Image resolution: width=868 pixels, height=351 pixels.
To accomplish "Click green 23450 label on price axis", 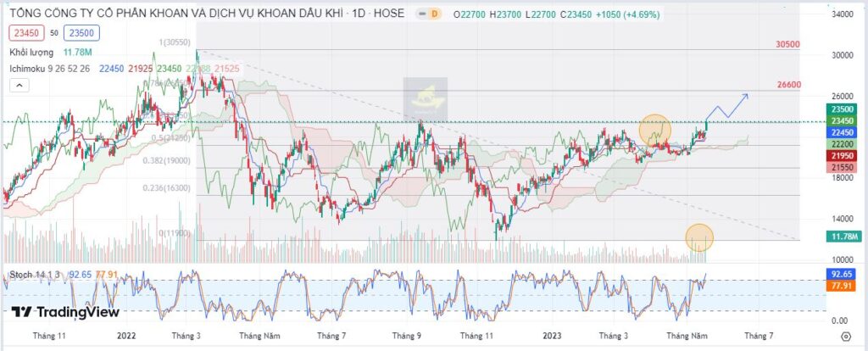I will point(842,120).
